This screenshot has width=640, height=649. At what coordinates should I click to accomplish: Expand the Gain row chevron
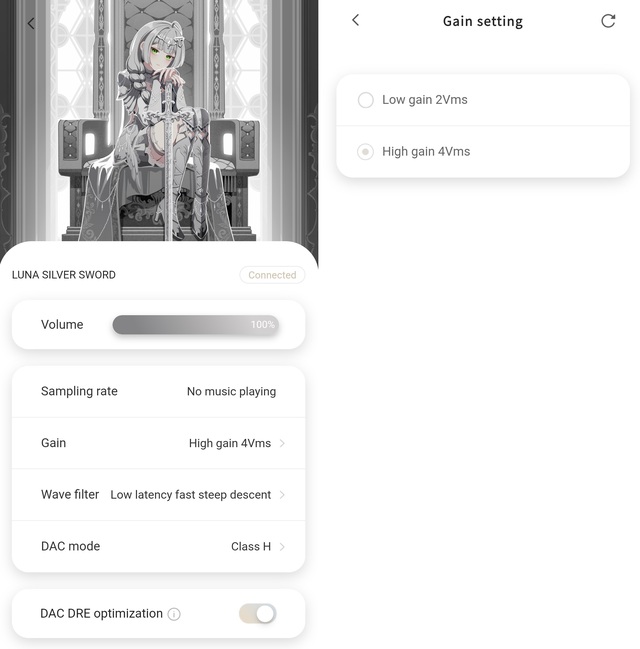pos(282,443)
